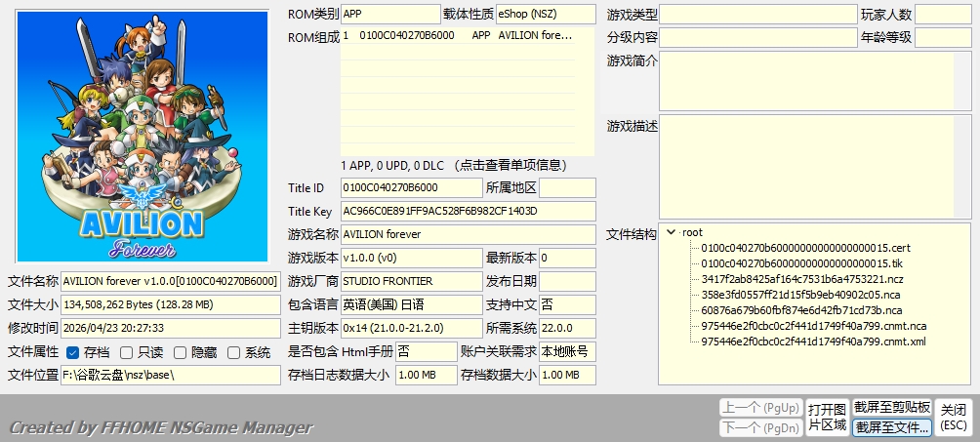Click 下一个 (PgDn) next button

(x=760, y=427)
